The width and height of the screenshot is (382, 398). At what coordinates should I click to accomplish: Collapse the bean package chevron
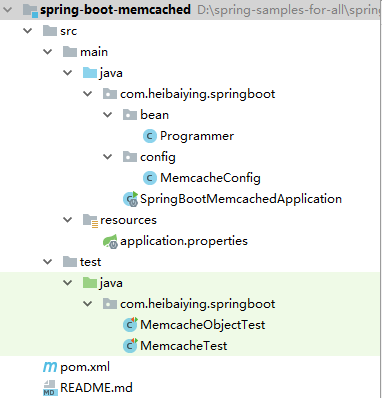pyautogui.click(x=108, y=115)
